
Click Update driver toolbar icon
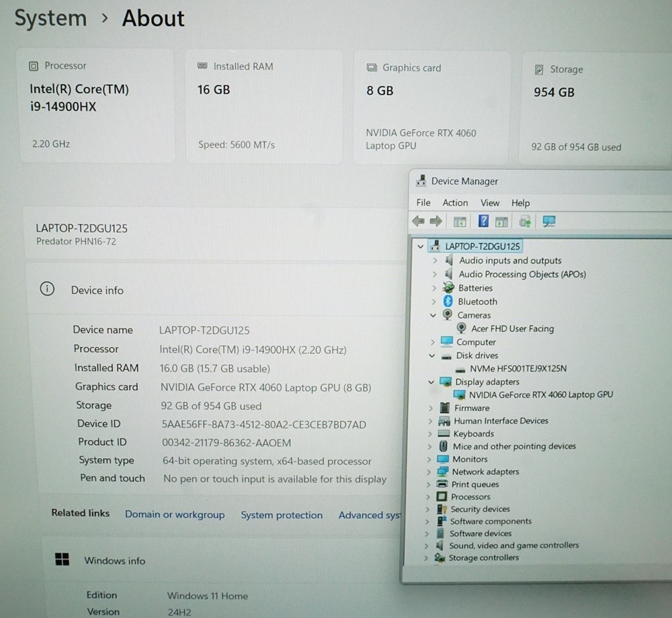click(x=525, y=222)
